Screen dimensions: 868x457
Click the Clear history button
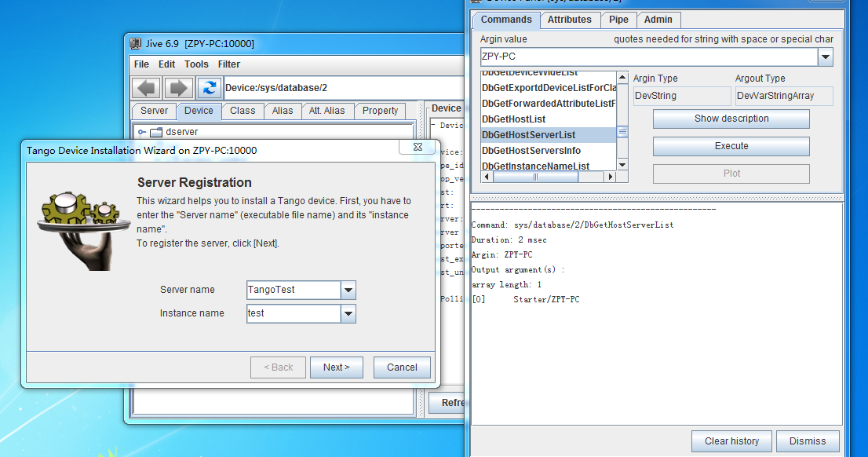click(731, 441)
